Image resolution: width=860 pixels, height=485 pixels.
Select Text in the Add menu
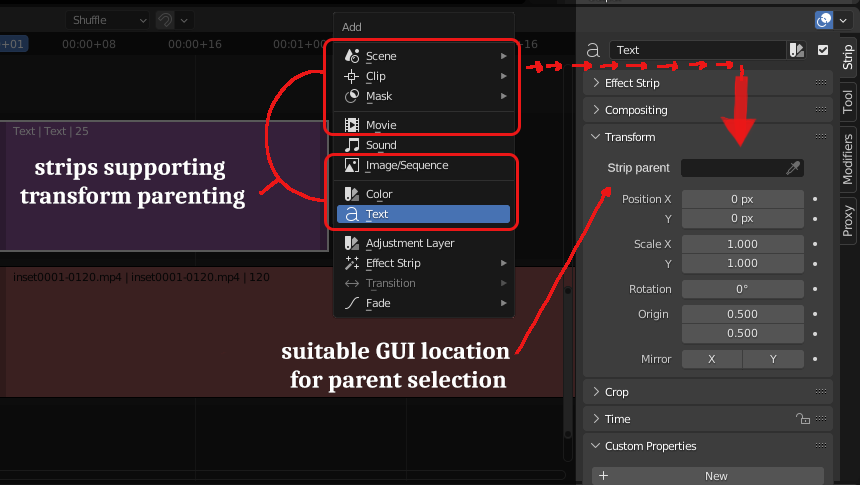[423, 214]
